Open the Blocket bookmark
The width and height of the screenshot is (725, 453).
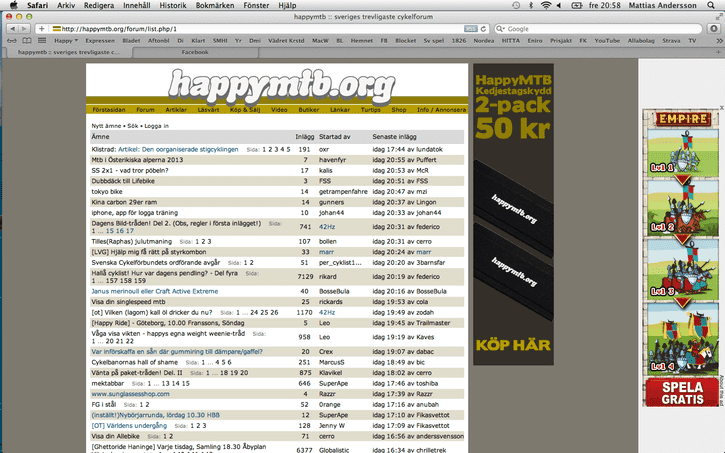tap(406, 41)
